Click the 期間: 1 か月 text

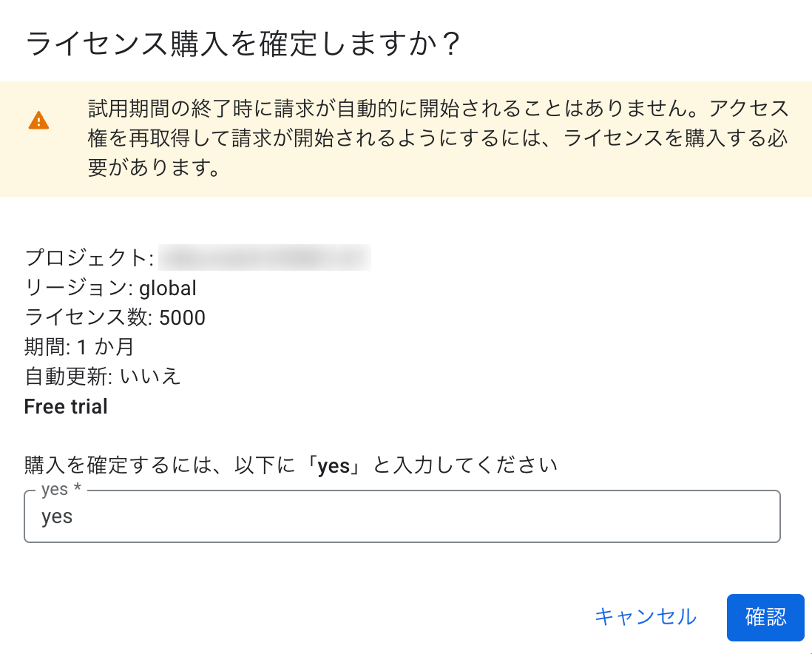click(78, 347)
